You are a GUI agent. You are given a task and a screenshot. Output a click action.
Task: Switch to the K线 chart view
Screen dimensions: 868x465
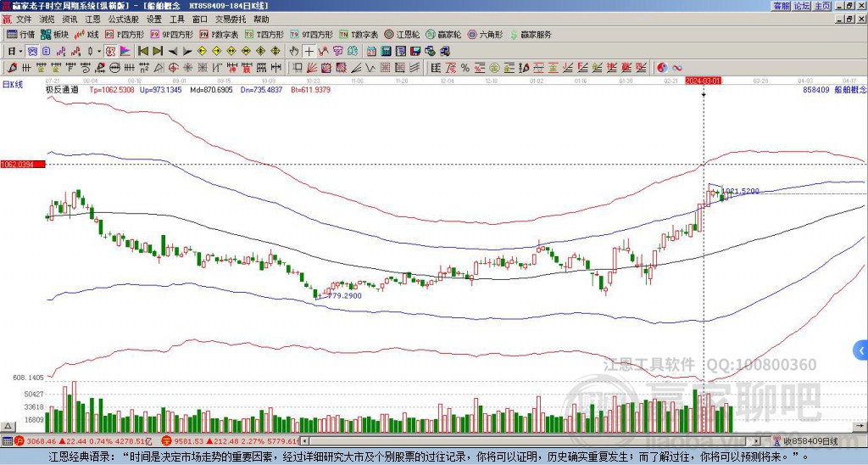86,34
